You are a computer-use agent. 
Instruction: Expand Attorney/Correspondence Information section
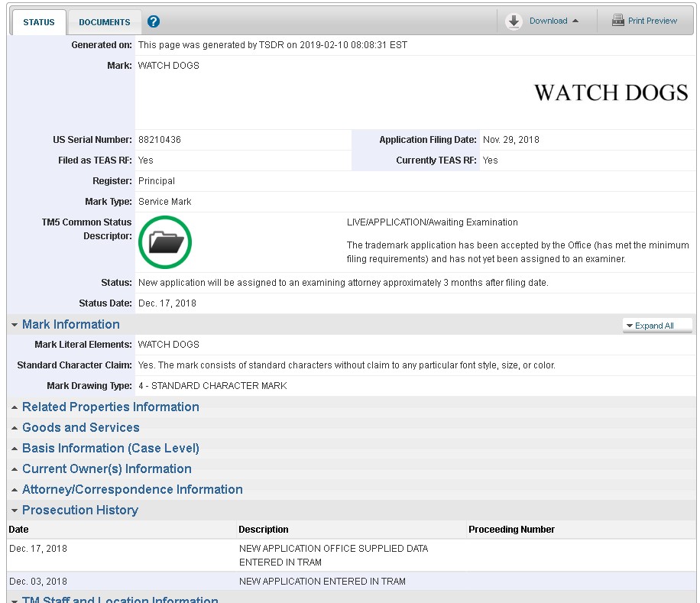coord(132,490)
